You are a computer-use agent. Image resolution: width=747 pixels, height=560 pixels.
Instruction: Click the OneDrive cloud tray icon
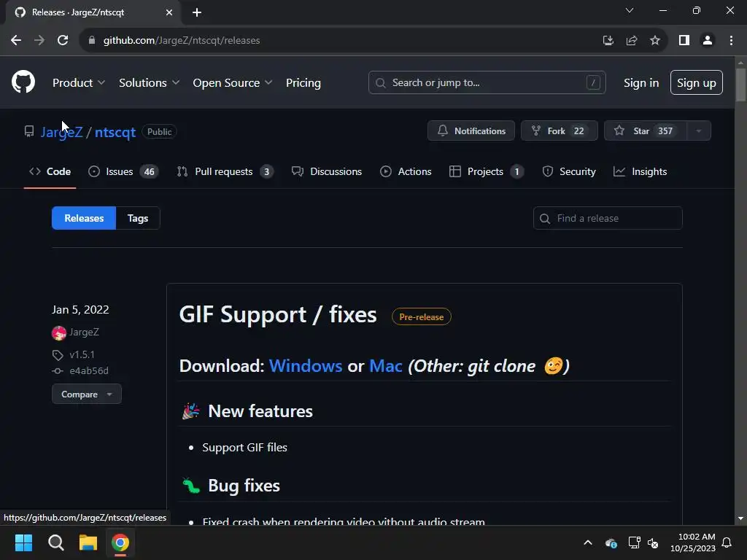click(611, 542)
